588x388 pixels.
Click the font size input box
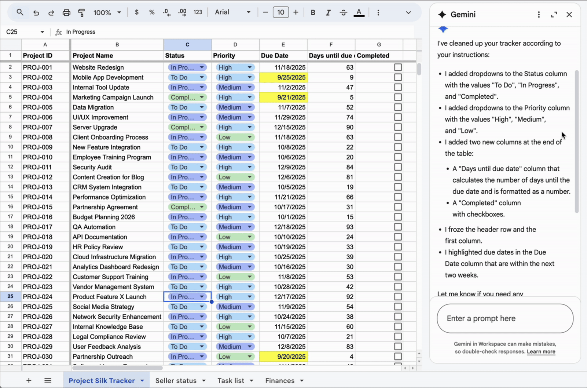(x=281, y=12)
